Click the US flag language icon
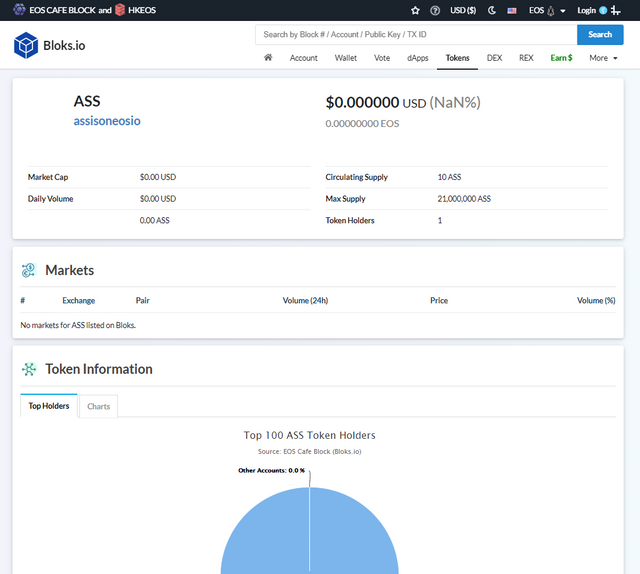This screenshot has height=574, width=640. tap(512, 11)
